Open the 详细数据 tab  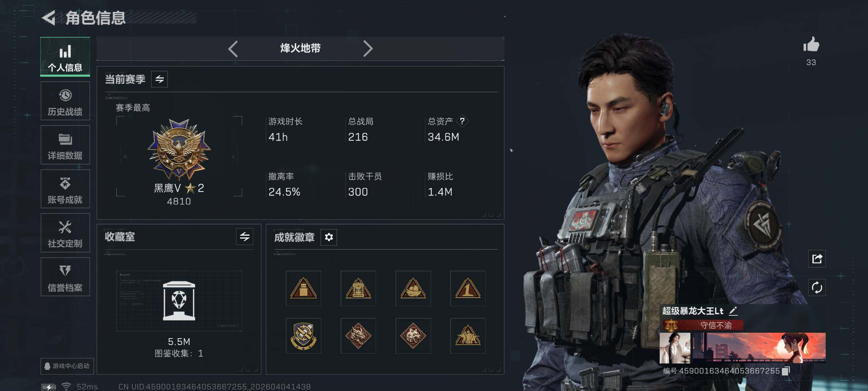(x=65, y=145)
